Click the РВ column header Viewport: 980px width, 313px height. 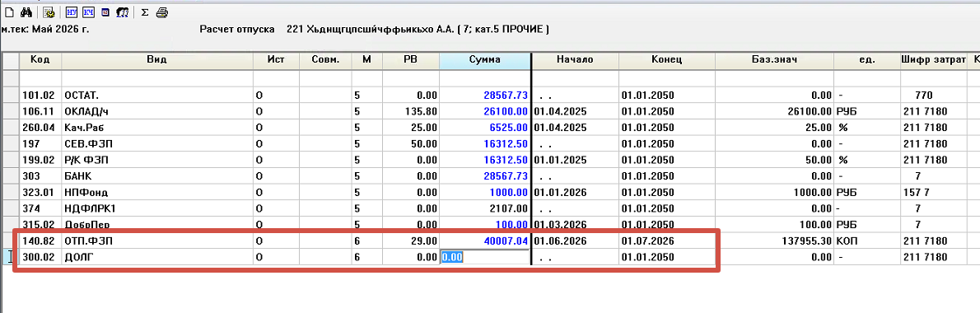pyautogui.click(x=411, y=60)
